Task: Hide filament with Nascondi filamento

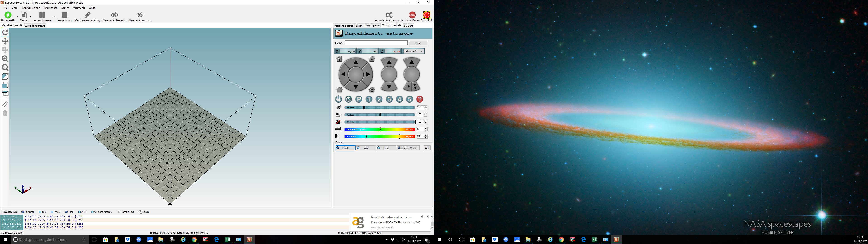Action: (x=114, y=16)
